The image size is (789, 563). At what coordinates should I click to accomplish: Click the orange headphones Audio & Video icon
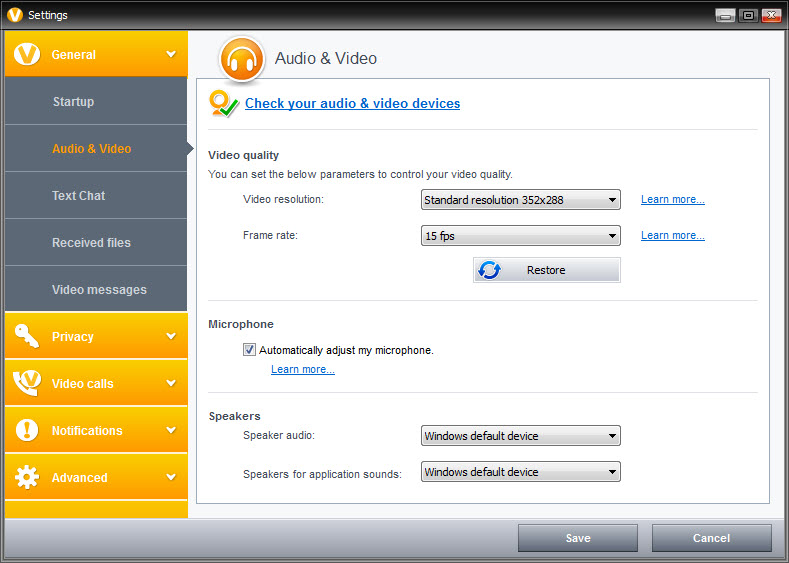[242, 59]
